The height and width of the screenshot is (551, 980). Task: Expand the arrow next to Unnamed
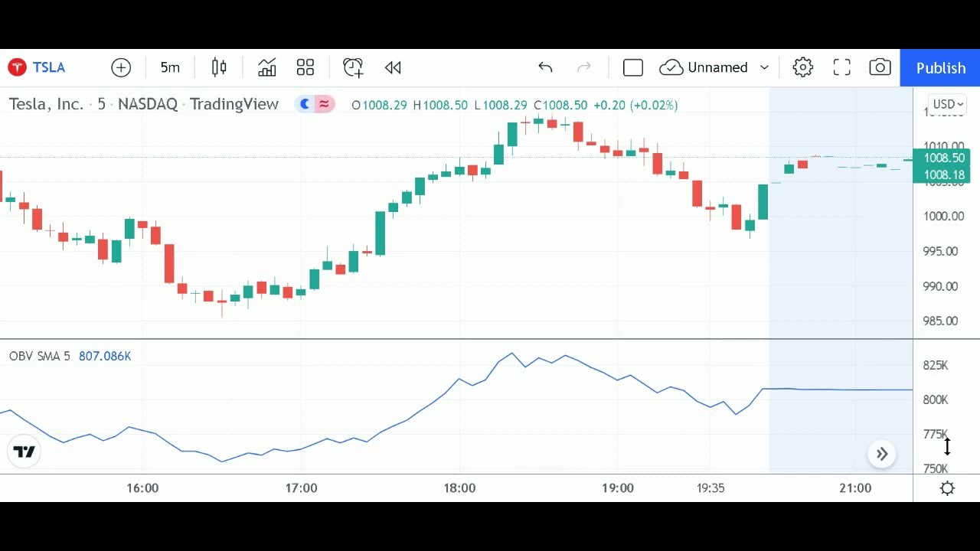pos(764,67)
